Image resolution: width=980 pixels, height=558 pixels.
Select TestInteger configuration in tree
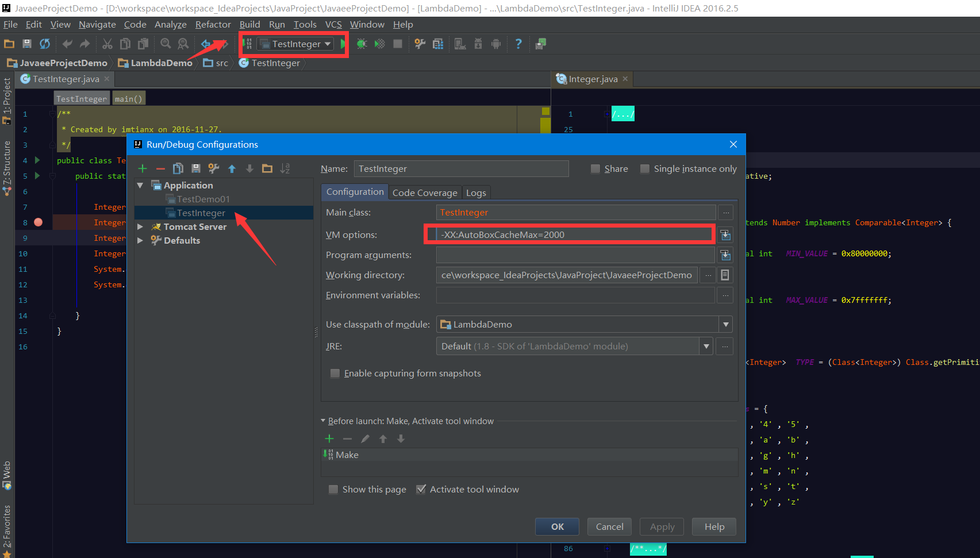[x=201, y=213]
